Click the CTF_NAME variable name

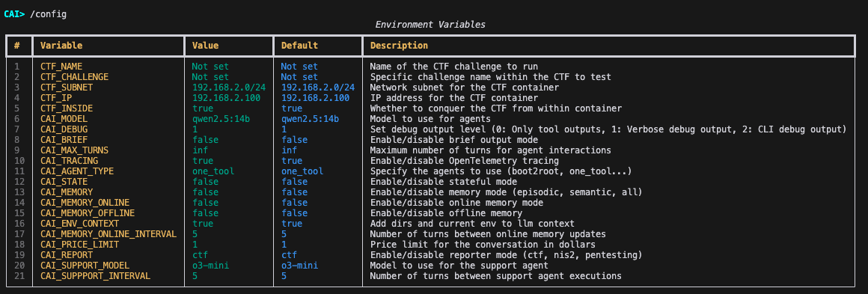61,67
